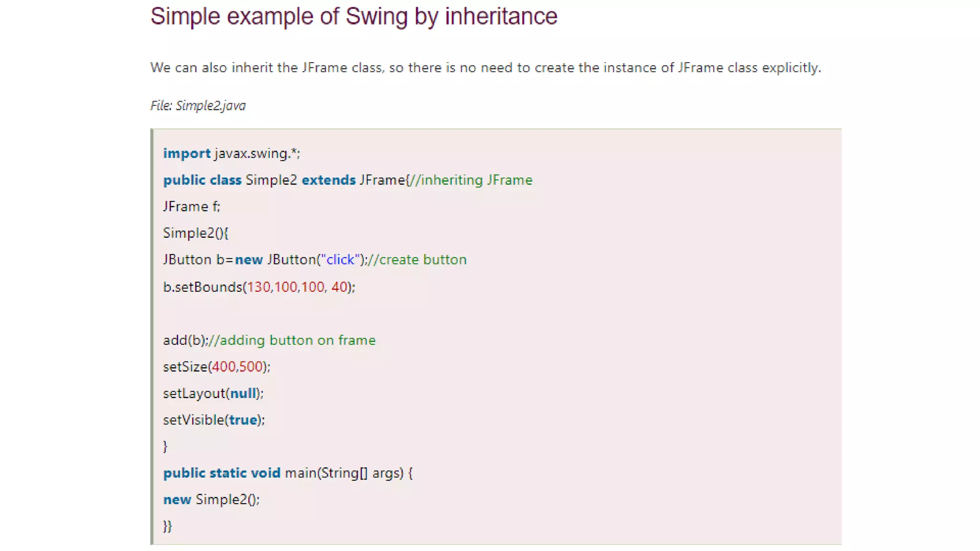Click the 'import javax.swing.*;' code line

coord(232,154)
